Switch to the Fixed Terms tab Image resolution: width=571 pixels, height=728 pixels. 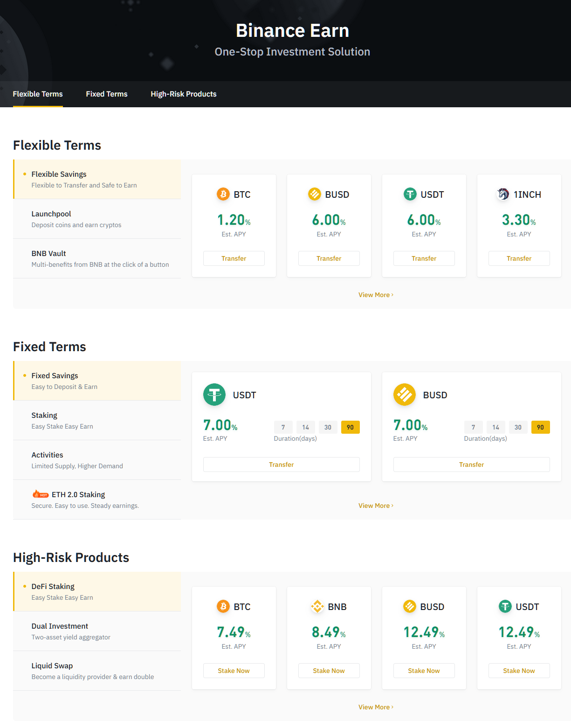pyautogui.click(x=107, y=94)
